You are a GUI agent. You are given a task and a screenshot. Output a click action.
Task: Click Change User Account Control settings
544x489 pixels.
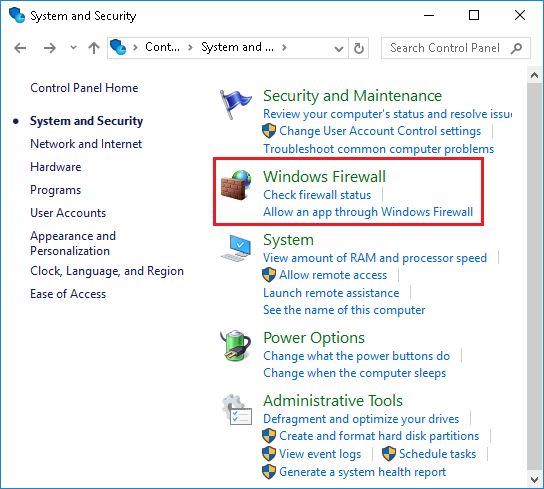point(380,131)
